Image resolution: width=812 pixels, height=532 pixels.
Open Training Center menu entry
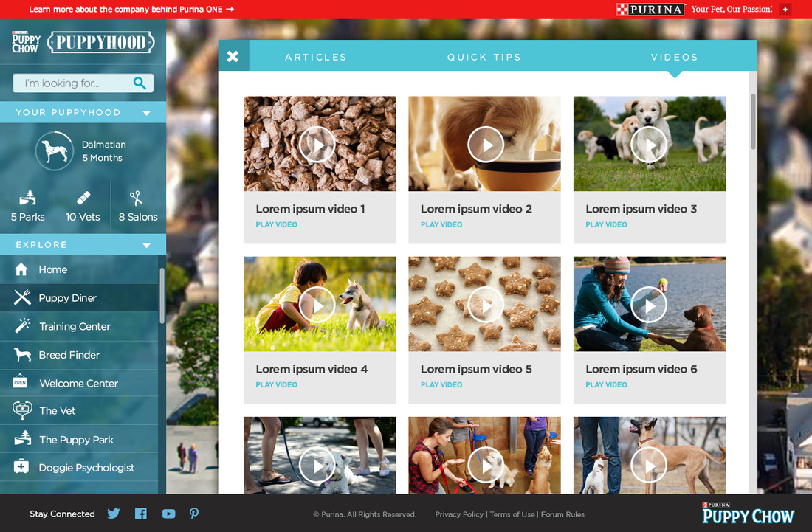(x=79, y=326)
